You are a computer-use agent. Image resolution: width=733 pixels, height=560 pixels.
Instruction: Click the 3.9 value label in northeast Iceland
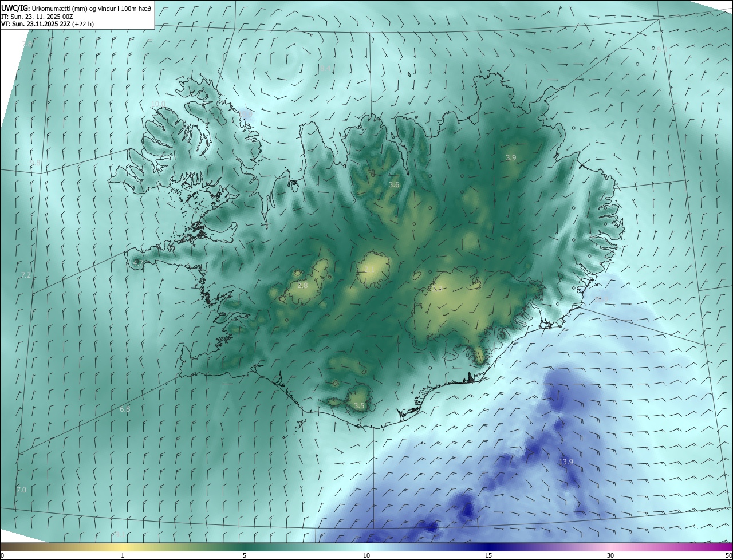coord(511,157)
